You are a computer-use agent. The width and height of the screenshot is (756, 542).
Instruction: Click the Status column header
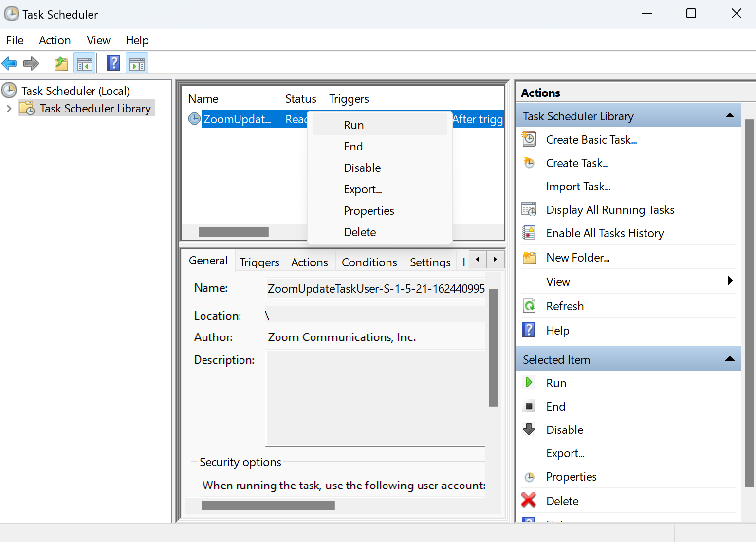(x=301, y=99)
